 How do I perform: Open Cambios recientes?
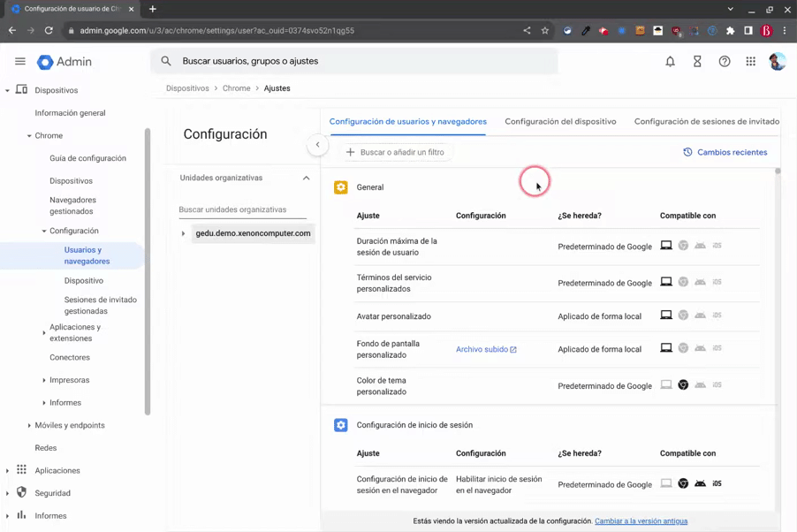pos(725,152)
